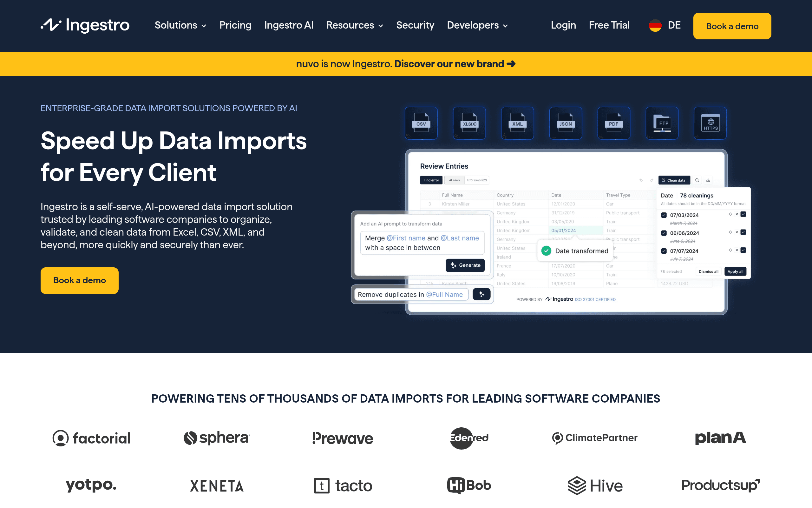The height and width of the screenshot is (508, 812).
Task: Click the Travel Type column header
Action: click(630, 195)
